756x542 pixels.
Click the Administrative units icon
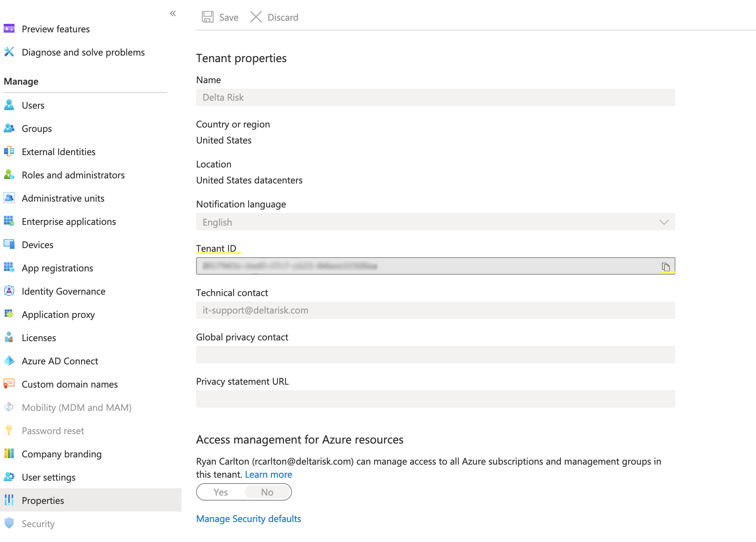coord(9,198)
